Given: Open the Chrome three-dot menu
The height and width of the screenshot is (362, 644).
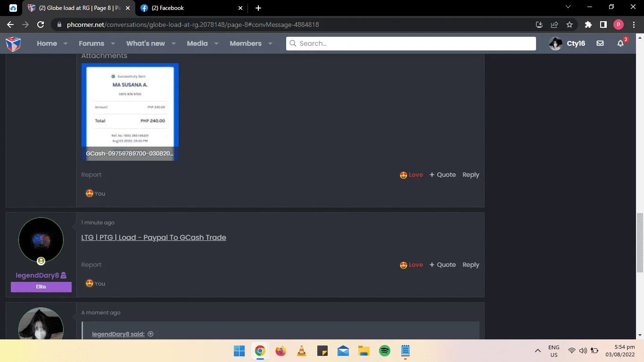Looking at the screenshot, I should click(x=634, y=25).
